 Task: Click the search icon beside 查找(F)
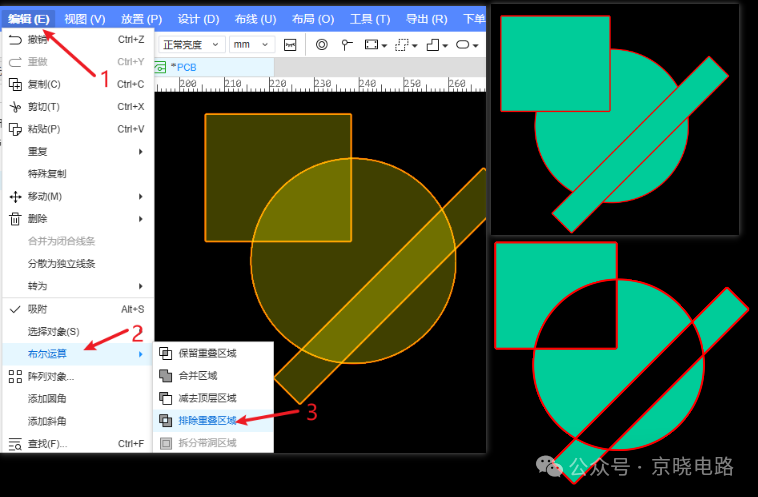[x=15, y=444]
